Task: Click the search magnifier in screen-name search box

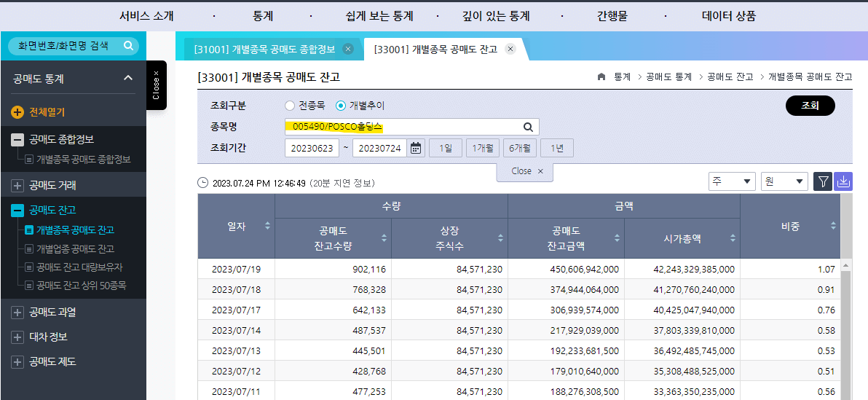Action: pyautogui.click(x=128, y=45)
